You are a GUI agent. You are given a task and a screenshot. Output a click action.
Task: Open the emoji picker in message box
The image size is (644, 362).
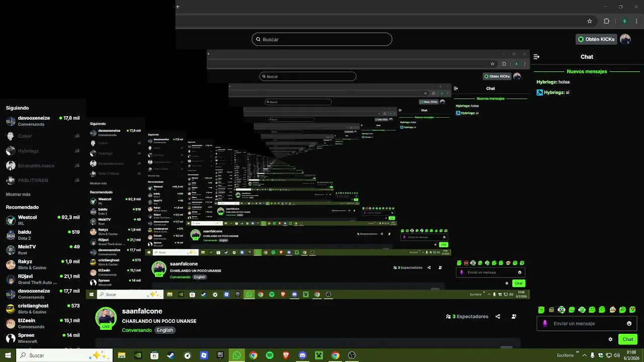629,323
